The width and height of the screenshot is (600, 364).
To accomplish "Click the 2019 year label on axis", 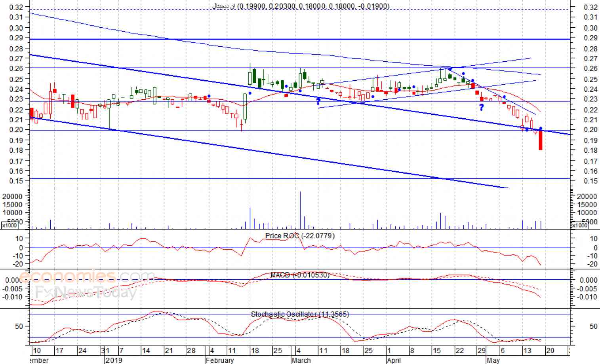I will 114,360.
